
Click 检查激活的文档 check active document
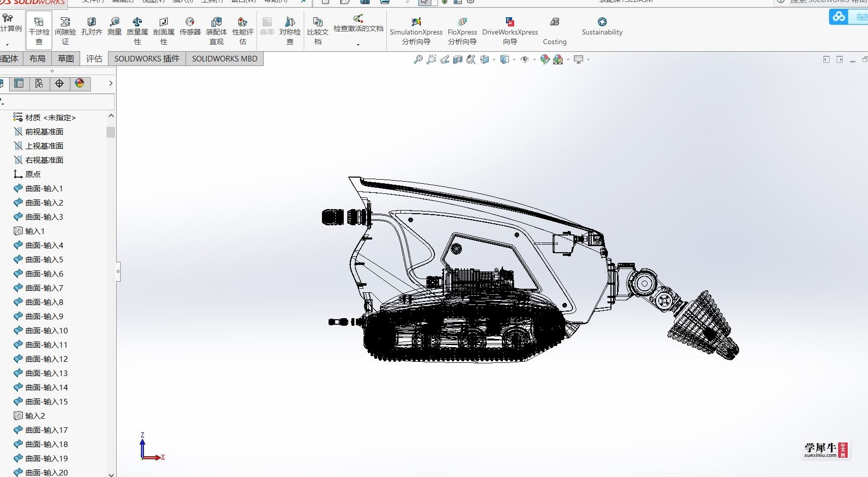tap(358, 23)
